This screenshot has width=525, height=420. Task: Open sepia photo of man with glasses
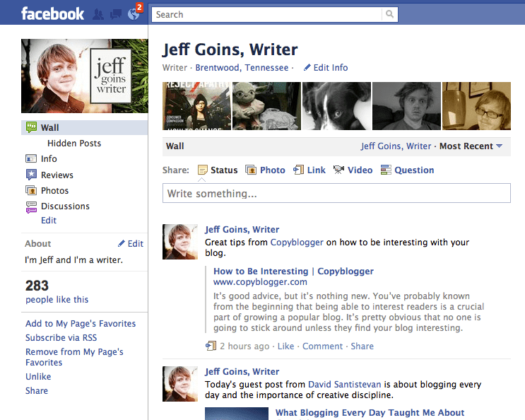pos(476,106)
